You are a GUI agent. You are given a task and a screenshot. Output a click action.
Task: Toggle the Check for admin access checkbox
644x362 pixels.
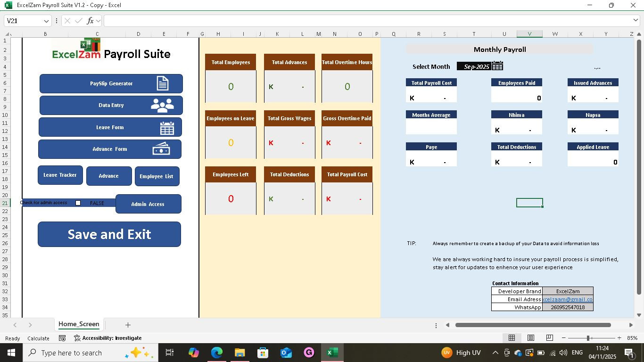78,203
